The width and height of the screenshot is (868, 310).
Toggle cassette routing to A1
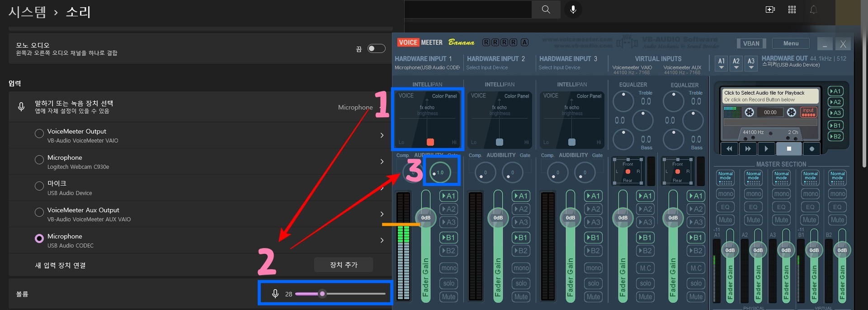point(835,91)
